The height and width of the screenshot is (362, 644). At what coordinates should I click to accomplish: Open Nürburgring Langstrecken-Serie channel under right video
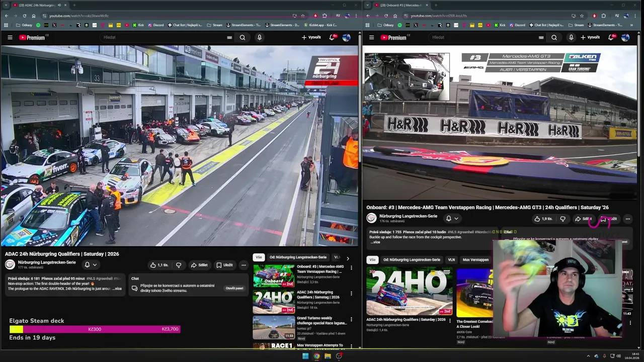(x=408, y=216)
